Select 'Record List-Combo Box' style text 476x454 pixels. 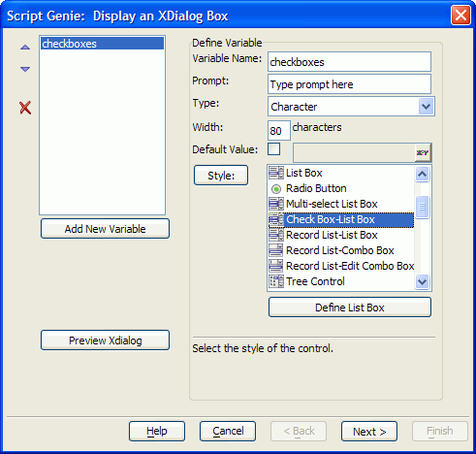pyautogui.click(x=340, y=250)
